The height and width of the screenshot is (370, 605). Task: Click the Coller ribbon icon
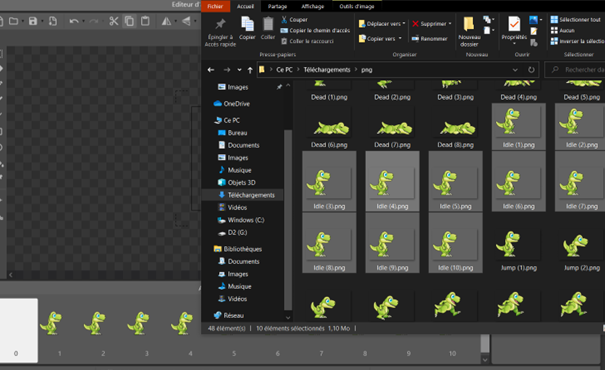click(268, 28)
